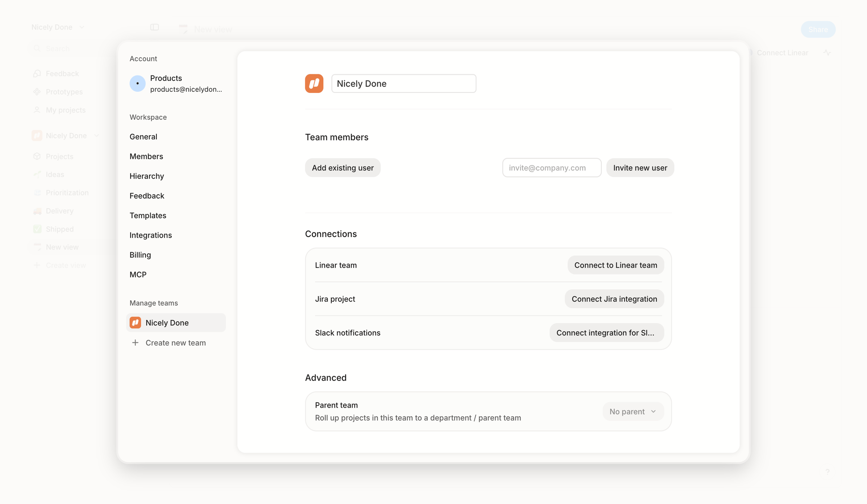Click the Prioritization icon in background sidebar
This screenshot has width=867, height=504.
pyautogui.click(x=37, y=193)
